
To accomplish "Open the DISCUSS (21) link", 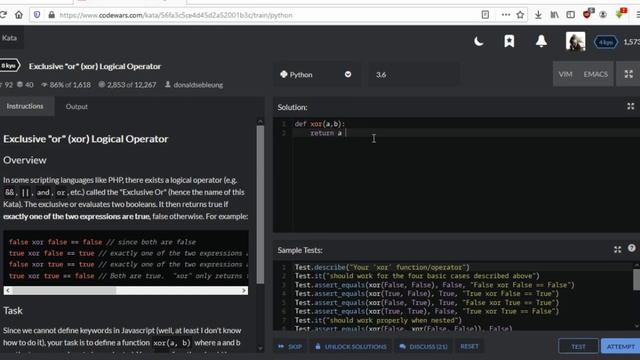I will click(x=423, y=347).
